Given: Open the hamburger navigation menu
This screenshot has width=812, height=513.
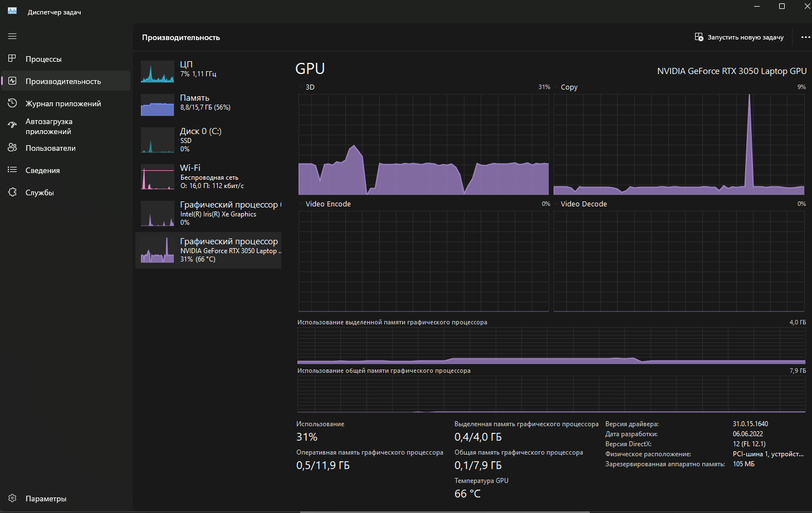Looking at the screenshot, I should (12, 36).
